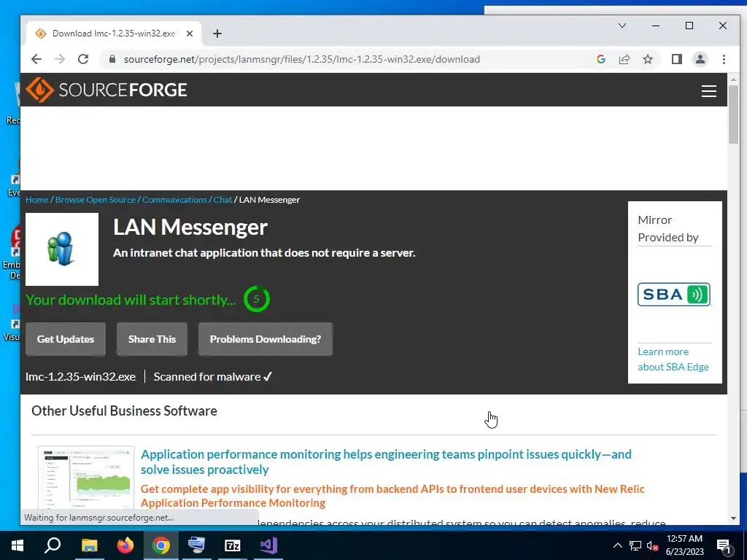Click the SourceForge logo in header
The height and width of the screenshot is (560, 747).
click(x=107, y=90)
